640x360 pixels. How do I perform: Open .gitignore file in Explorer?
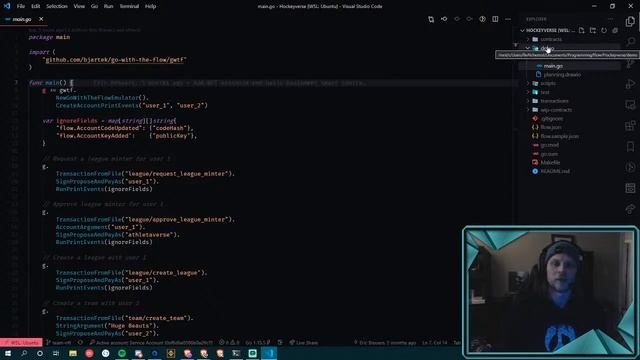552,119
